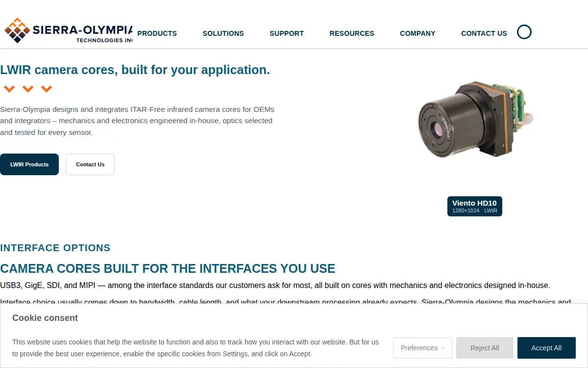Screen dimensions: 588x368
Task: Expand the cookie Preferences dropdown
Action: tap(422, 348)
